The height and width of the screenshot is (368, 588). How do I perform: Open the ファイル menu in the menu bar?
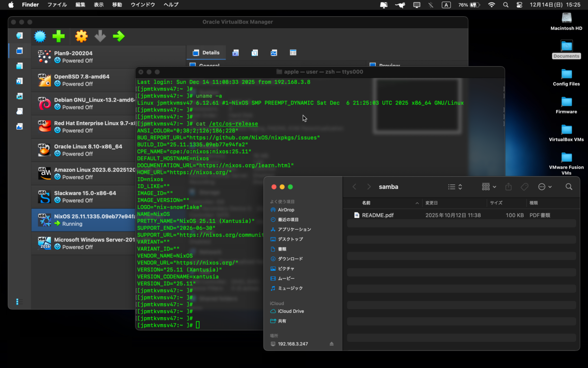pyautogui.click(x=57, y=4)
